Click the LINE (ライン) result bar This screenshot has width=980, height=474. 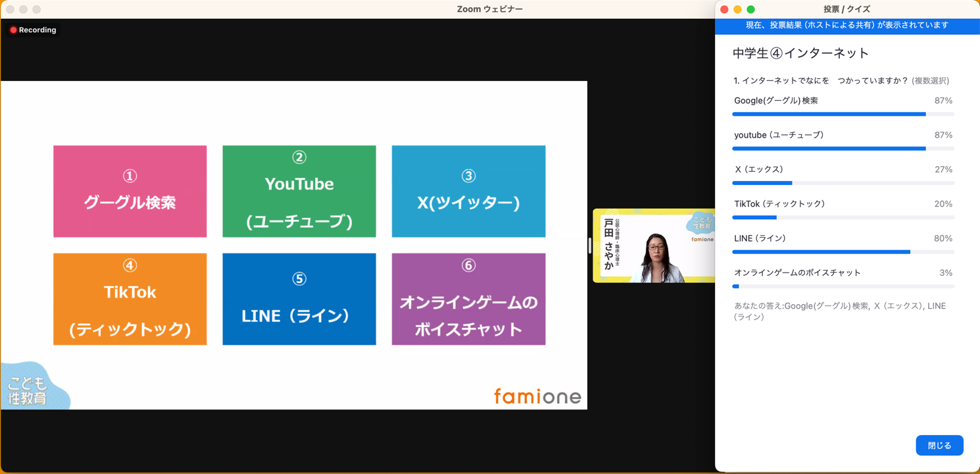(843, 251)
